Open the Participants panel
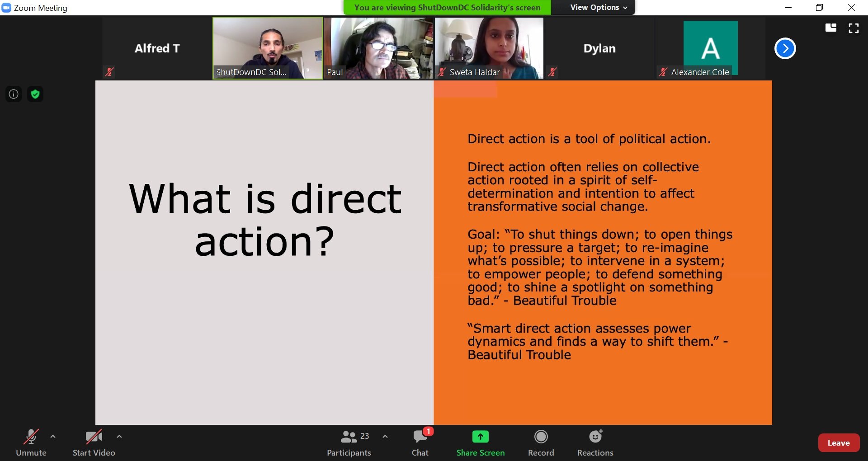Image resolution: width=868 pixels, height=461 pixels. tap(349, 442)
